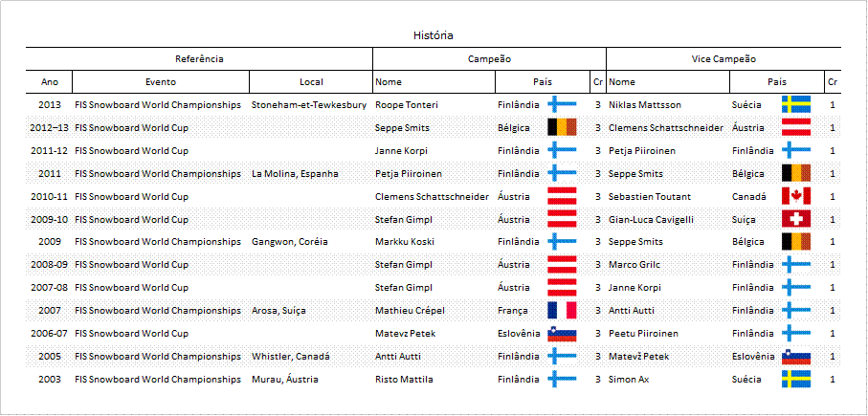Screen dimensions: 868x416
Task: Click the France flag beside Mathieu Crépel
Action: [x=562, y=311]
